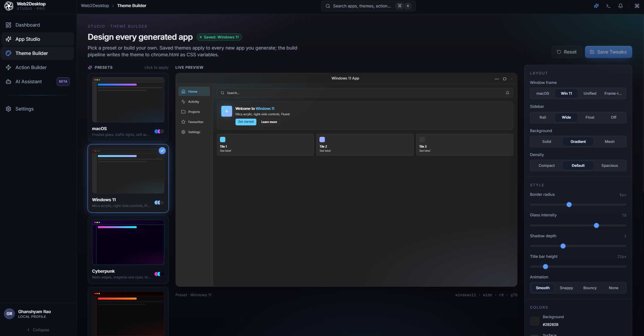The height and width of the screenshot is (336, 644).
Task: Open App Studio in the sidebar
Action: click(x=38, y=39)
